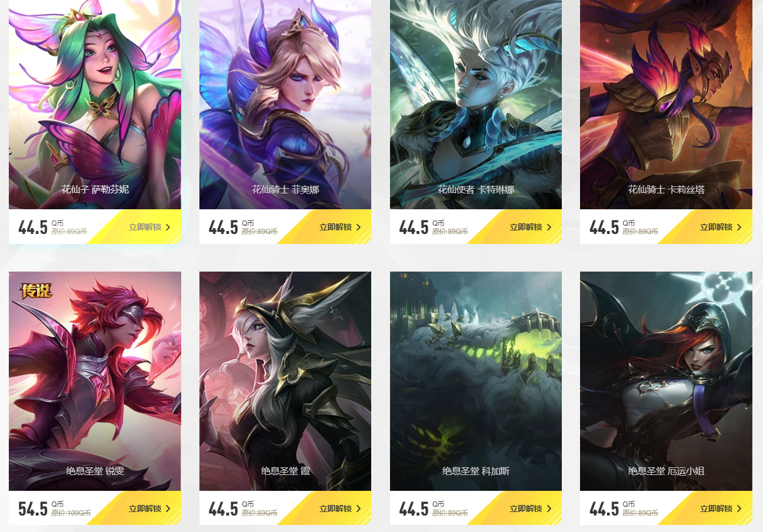
Task: Click the 传说 legendary badge on 锐雯 card
Action: 36,290
